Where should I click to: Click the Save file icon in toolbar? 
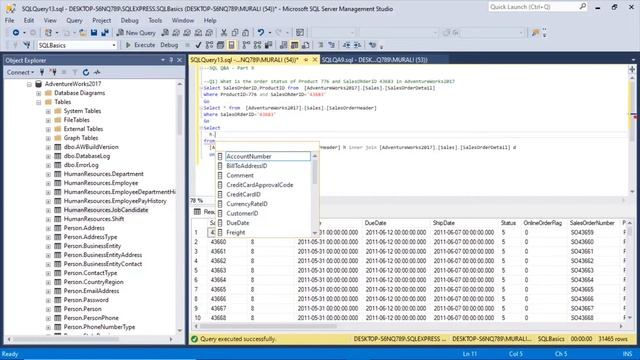(x=94, y=33)
